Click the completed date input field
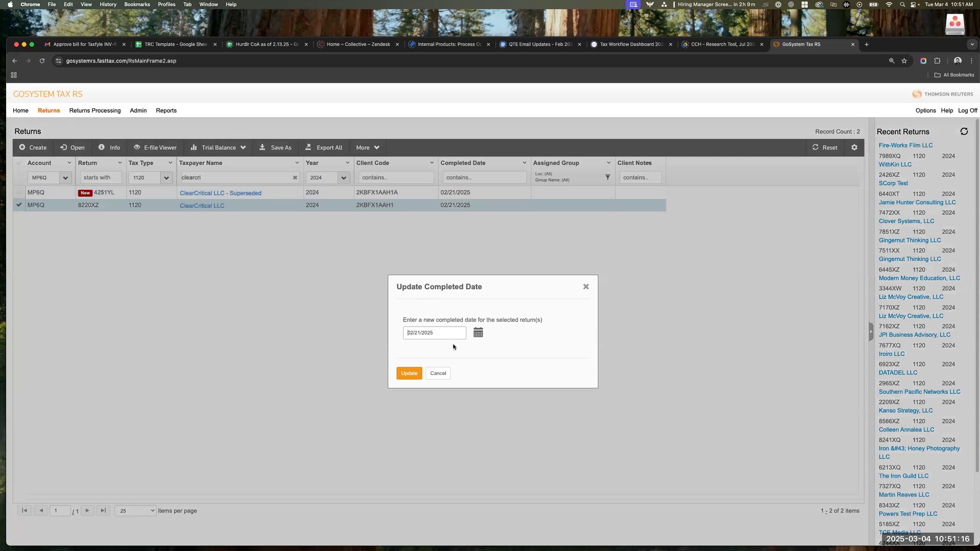The image size is (980, 551). 434,333
